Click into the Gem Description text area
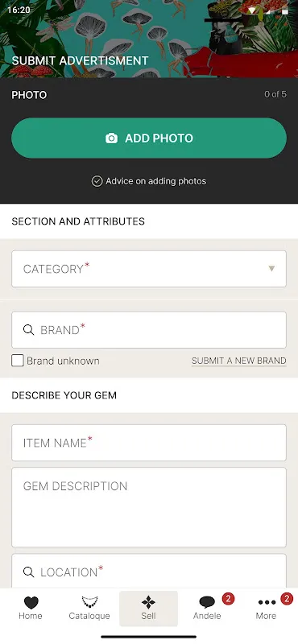 pyautogui.click(x=149, y=507)
